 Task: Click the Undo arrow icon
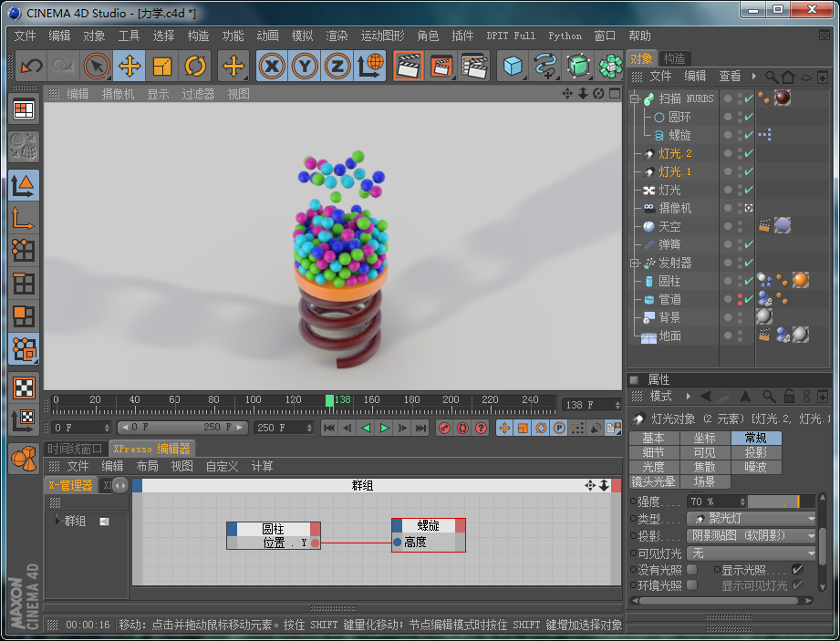(32, 66)
